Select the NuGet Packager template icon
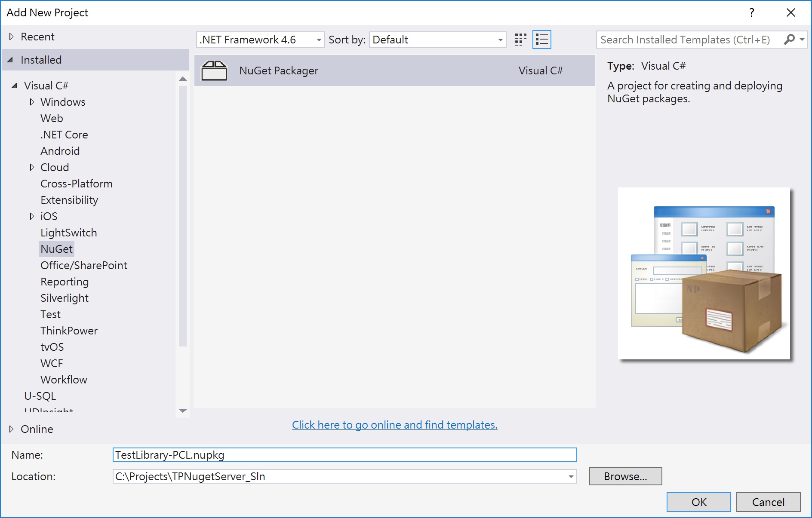The image size is (812, 518). pos(214,70)
